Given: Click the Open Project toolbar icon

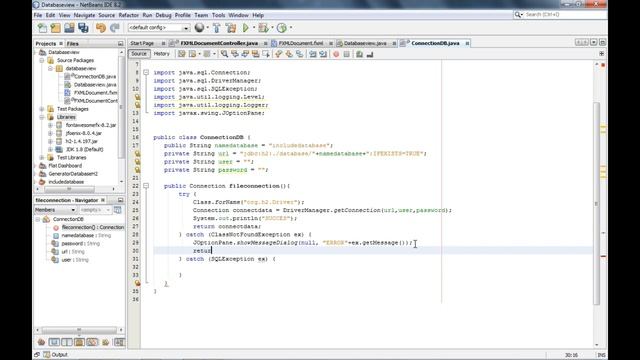Looking at the screenshot, I should [x=69, y=28].
